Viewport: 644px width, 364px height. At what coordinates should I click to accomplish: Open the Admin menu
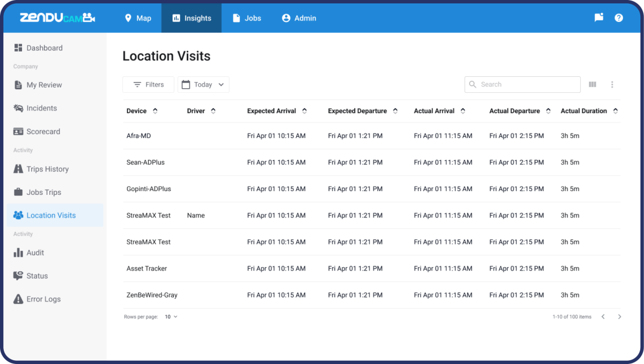(x=298, y=17)
